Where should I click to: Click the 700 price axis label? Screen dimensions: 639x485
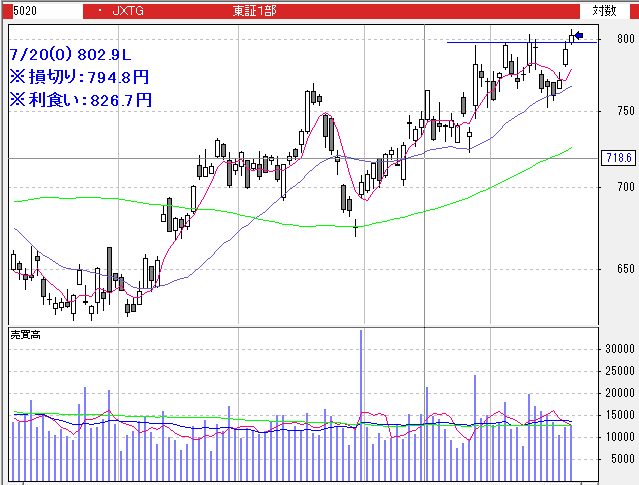pyautogui.click(x=626, y=187)
